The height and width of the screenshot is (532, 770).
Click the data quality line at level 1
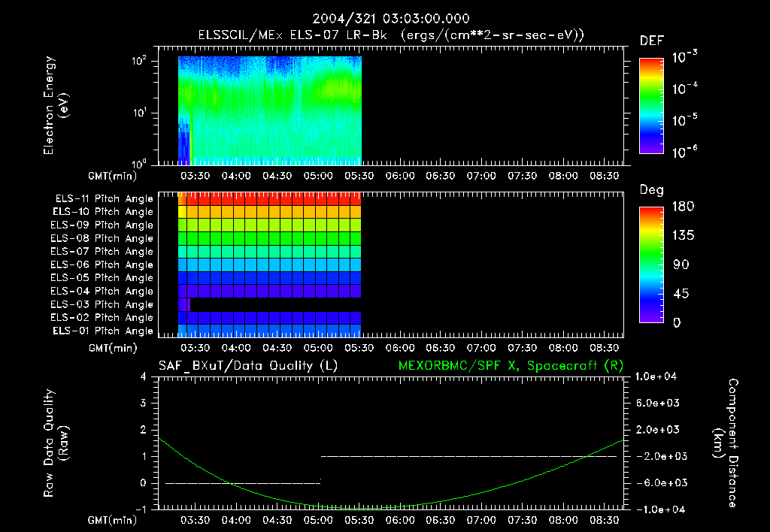(x=469, y=456)
